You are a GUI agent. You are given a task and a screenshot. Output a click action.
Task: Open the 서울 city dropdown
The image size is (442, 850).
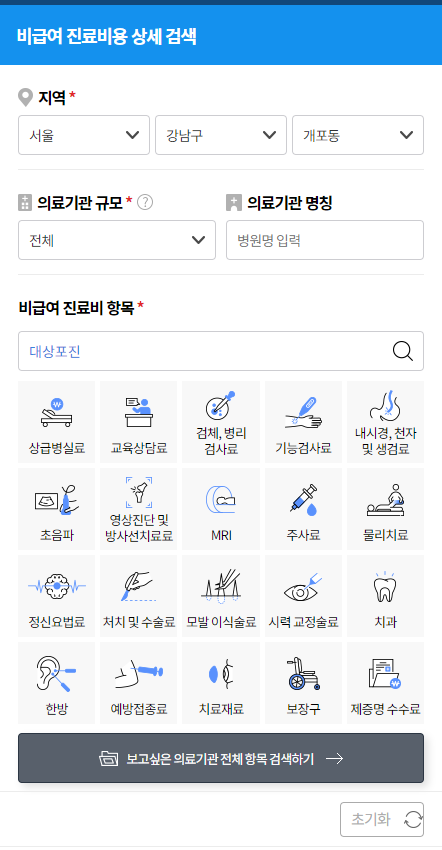click(x=84, y=135)
